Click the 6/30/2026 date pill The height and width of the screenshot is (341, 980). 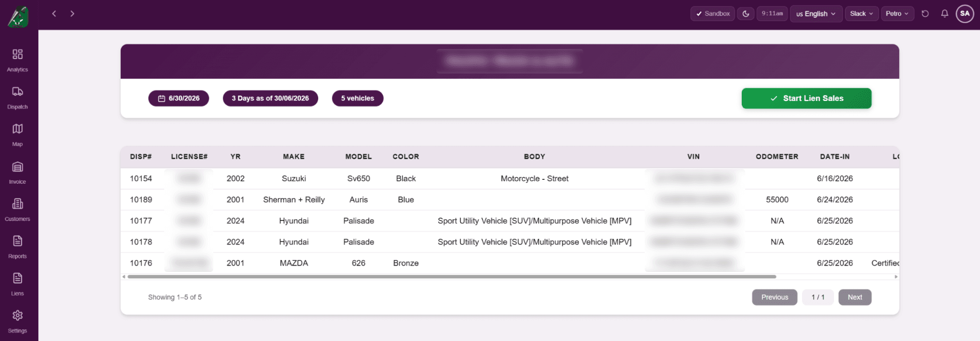pos(178,98)
